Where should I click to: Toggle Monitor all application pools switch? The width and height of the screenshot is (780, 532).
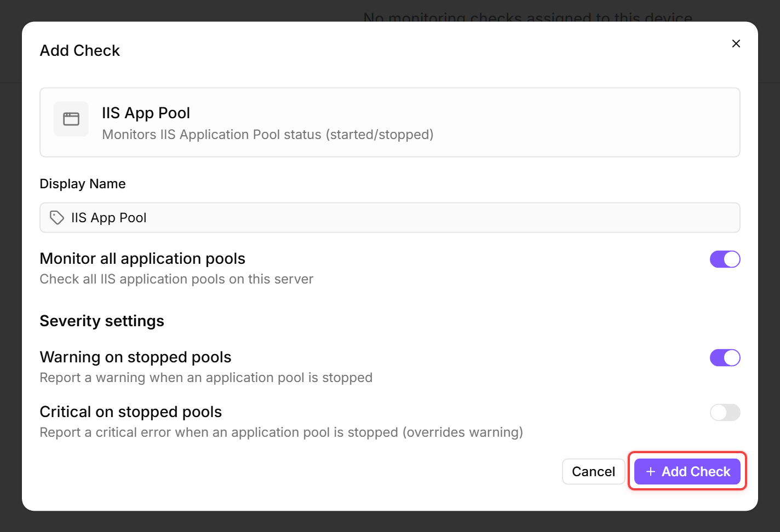(725, 259)
